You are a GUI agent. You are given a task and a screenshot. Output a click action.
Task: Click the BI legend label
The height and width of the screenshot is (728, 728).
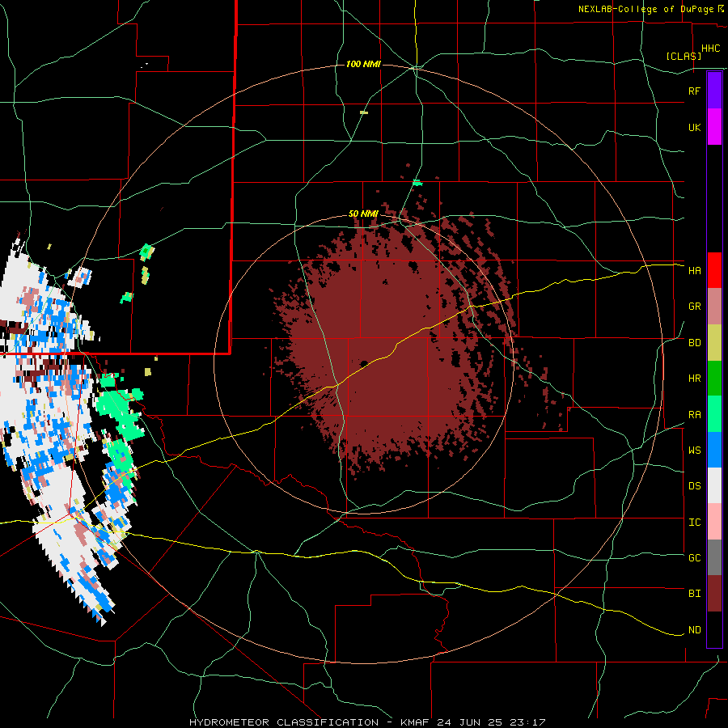pos(694,594)
